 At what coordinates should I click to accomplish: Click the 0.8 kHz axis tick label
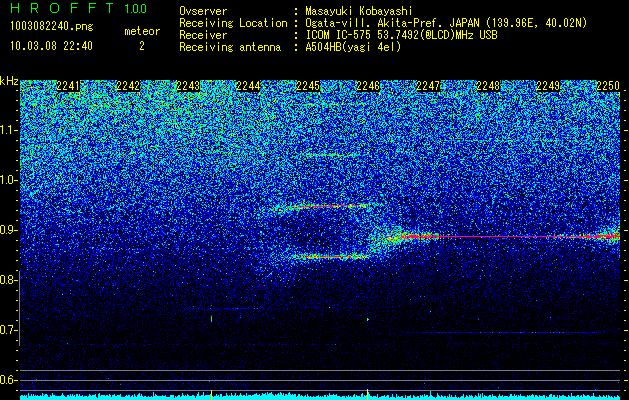click(8, 280)
